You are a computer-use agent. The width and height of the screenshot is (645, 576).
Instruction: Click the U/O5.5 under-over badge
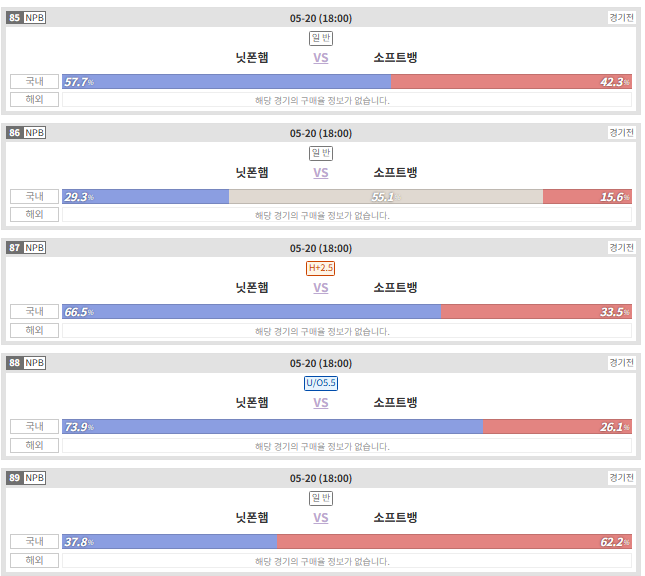pos(321,383)
